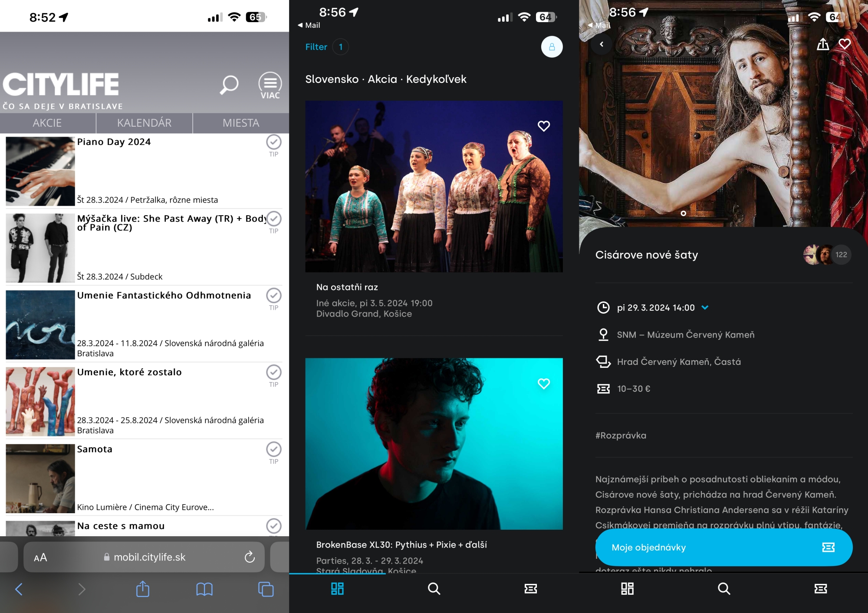Open the search icon in middle screen bottom bar

434,589
